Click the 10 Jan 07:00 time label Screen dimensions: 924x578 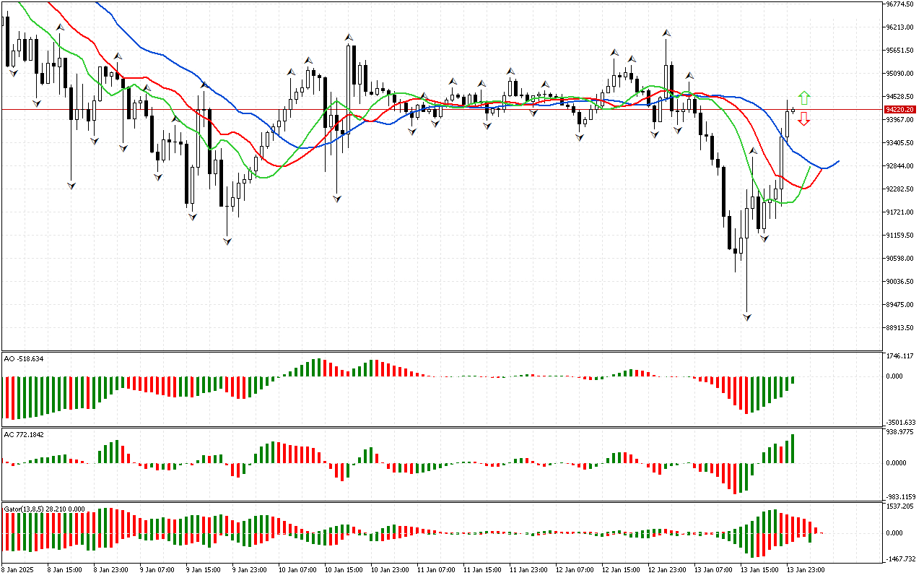pos(296,569)
